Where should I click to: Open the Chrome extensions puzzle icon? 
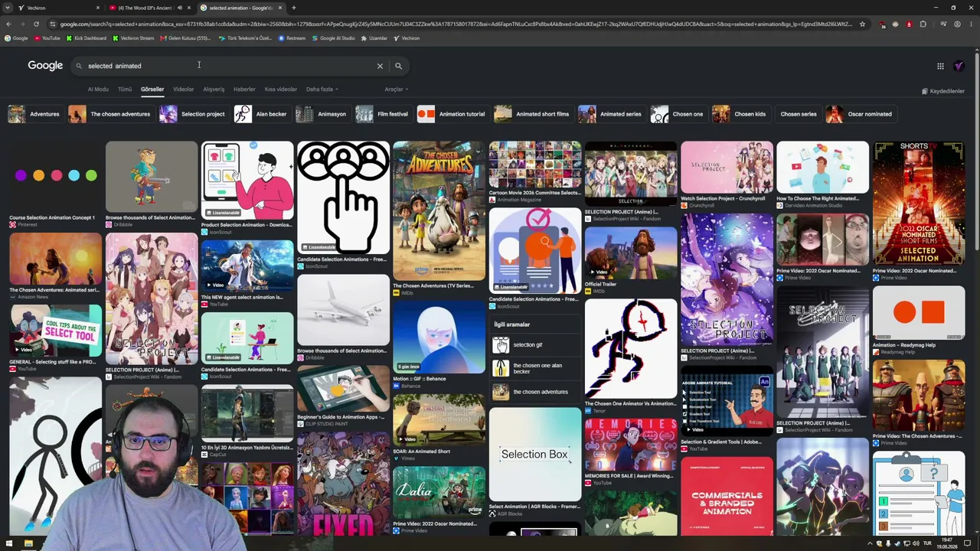(x=923, y=24)
